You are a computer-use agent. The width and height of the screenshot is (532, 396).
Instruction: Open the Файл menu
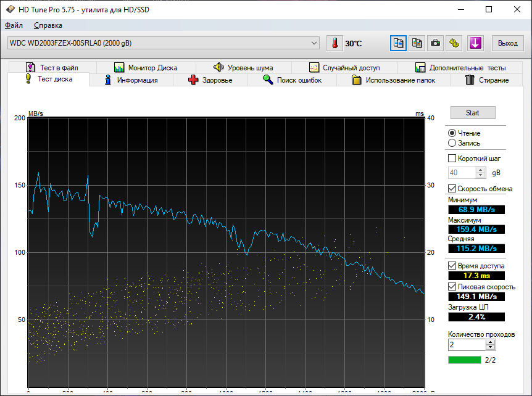click(x=14, y=25)
